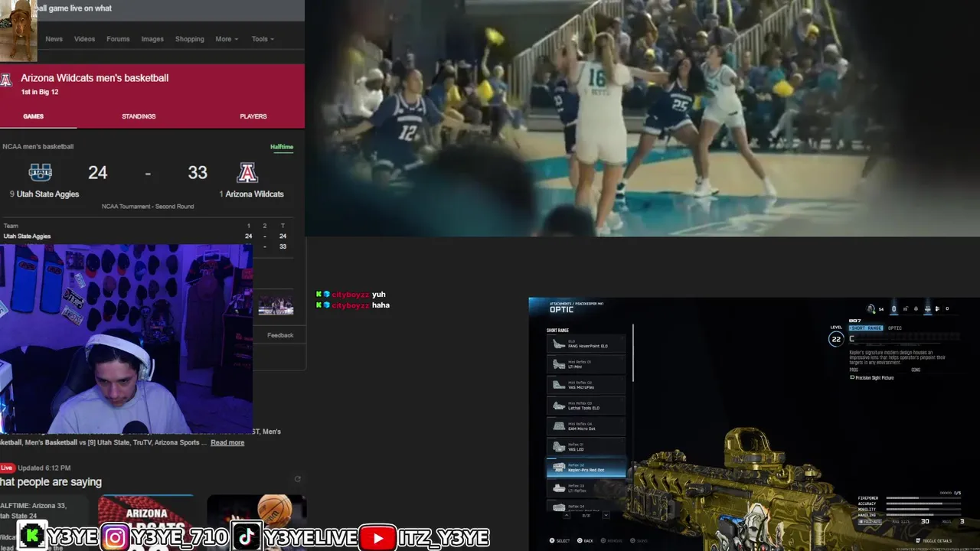This screenshot has height=551, width=980.
Task: Expand the More dropdown
Action: [227, 39]
